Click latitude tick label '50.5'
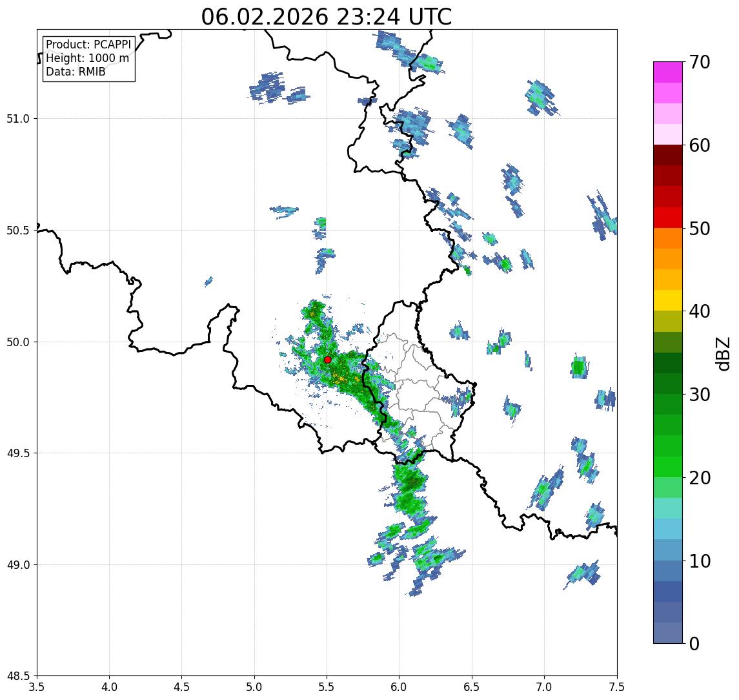This screenshot has width=739, height=700. [17, 230]
